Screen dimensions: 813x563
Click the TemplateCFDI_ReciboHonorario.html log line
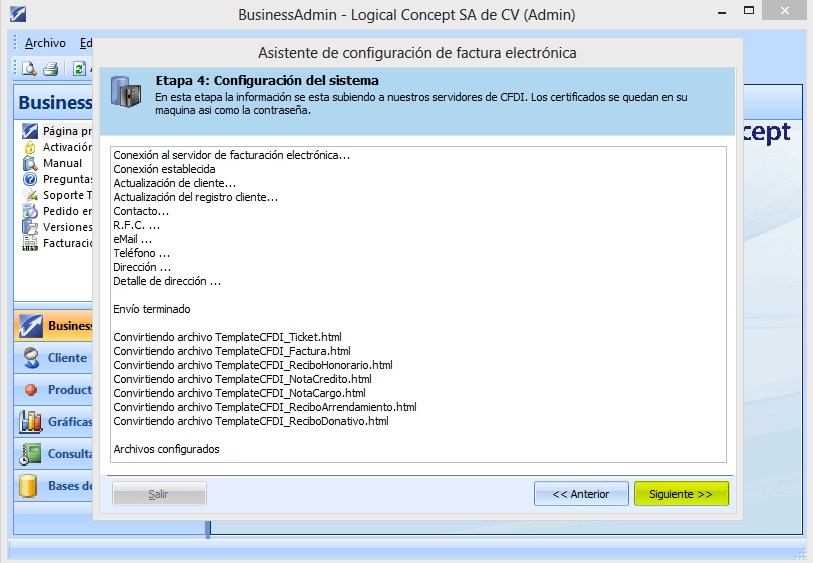pos(253,365)
